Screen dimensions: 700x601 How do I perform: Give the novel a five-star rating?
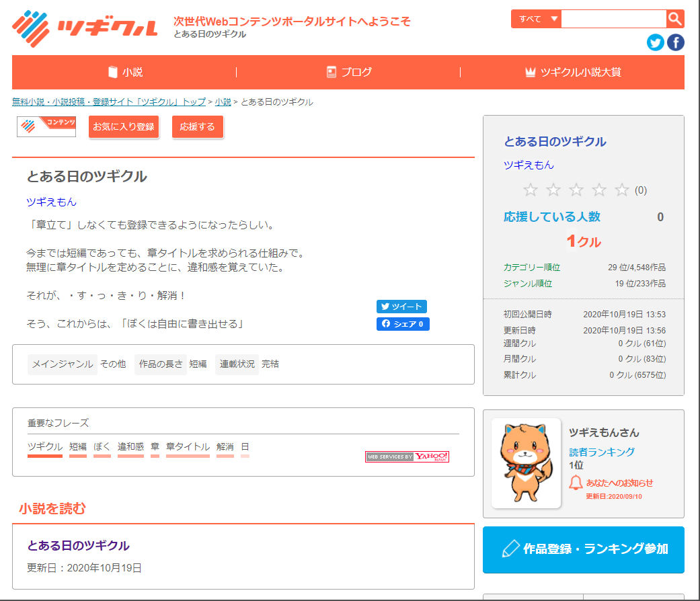click(622, 190)
